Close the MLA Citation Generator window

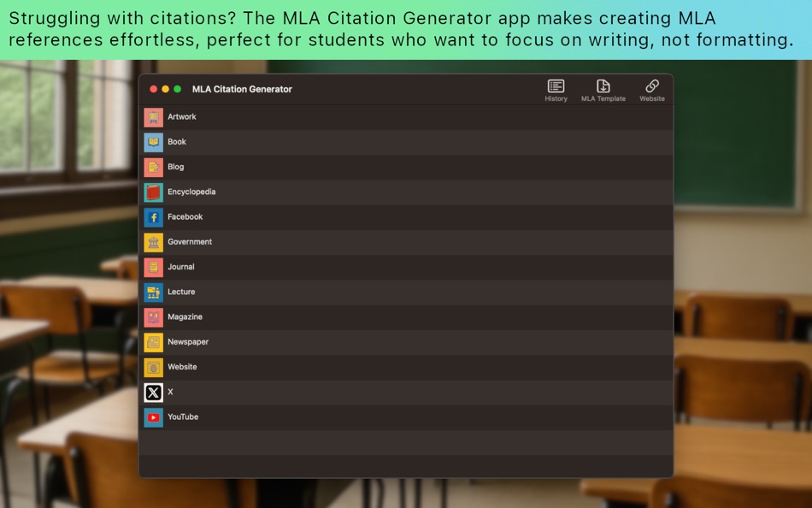[153, 89]
